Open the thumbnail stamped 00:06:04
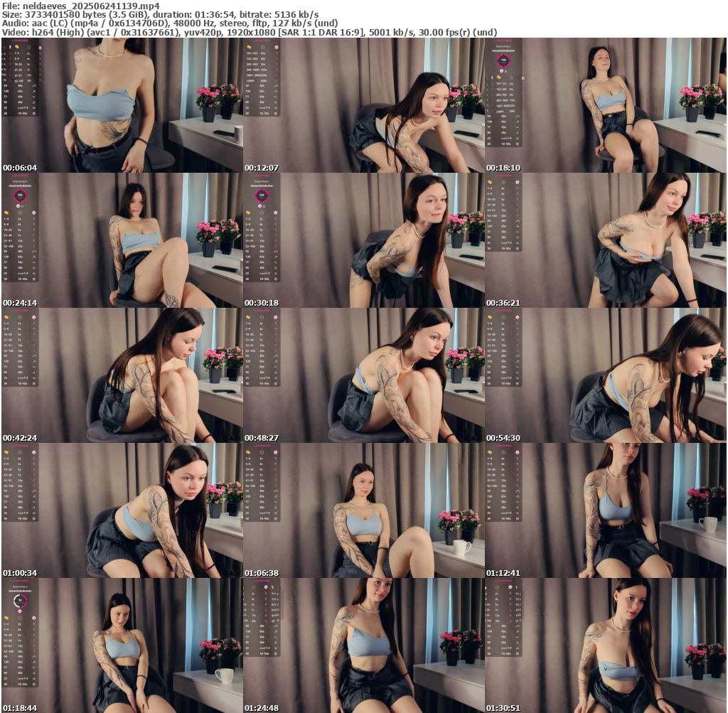 [x=122, y=105]
